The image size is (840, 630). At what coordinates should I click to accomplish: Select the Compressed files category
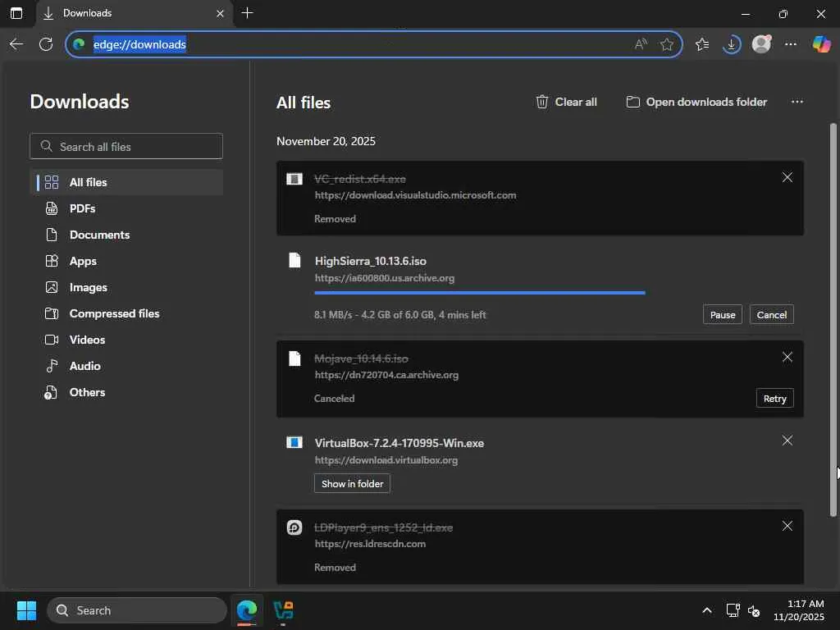(x=114, y=313)
